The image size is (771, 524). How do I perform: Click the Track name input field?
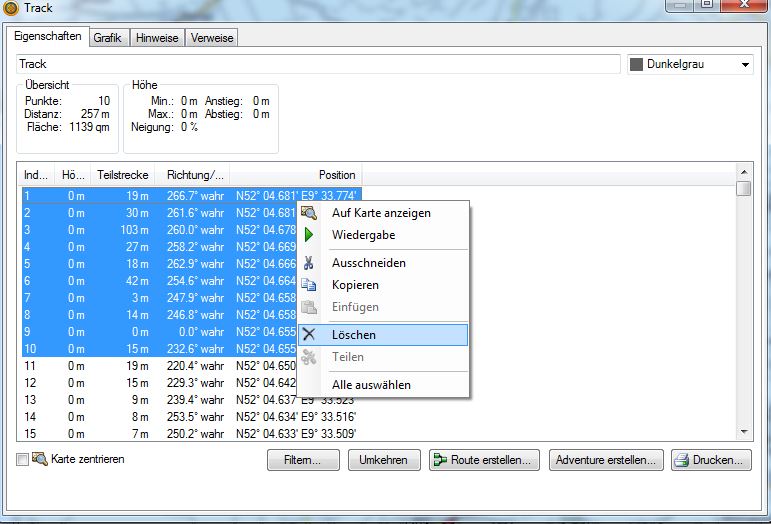318,64
